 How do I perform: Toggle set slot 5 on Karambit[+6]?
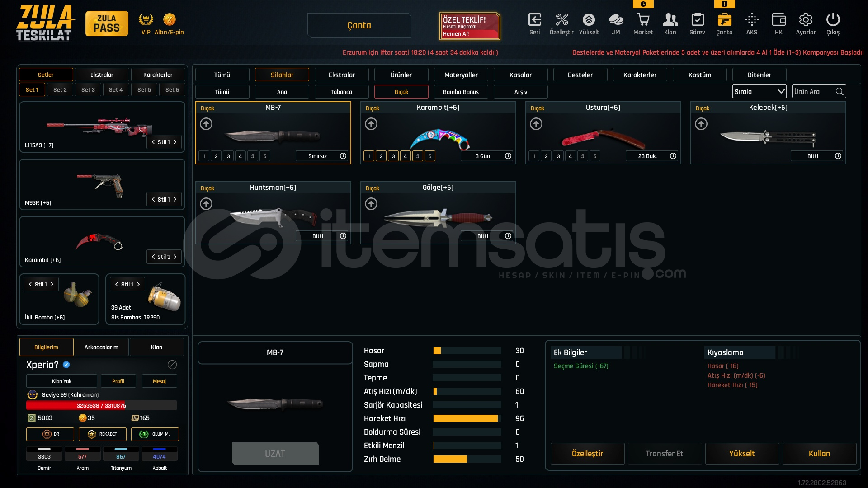(418, 156)
